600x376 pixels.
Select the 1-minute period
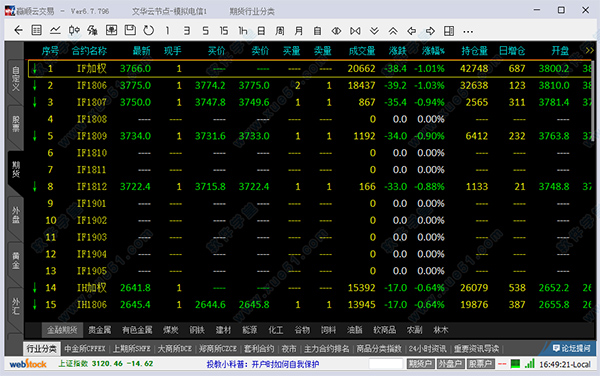pyautogui.click(x=167, y=31)
